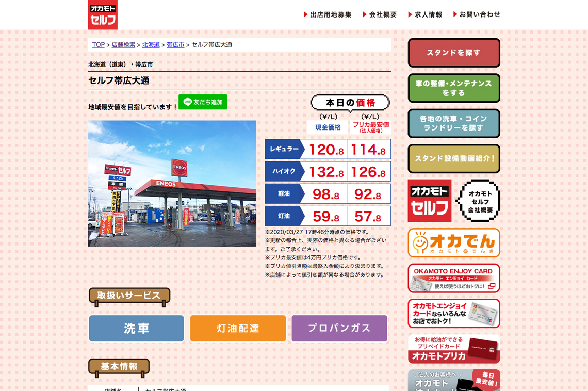588x391 pixels.
Task: Click the スタンド設備動画紹介 button
Action: tap(454, 158)
